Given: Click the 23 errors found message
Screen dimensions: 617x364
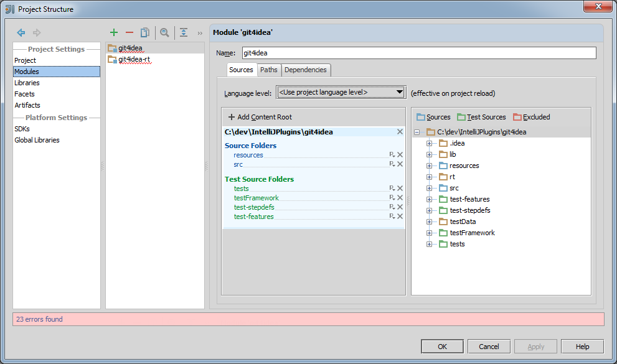Looking at the screenshot, I should [39, 319].
